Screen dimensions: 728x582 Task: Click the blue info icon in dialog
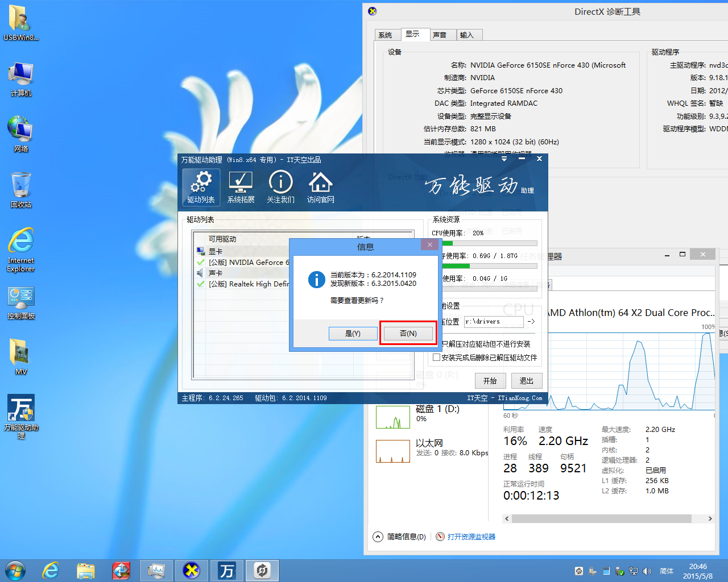[x=316, y=279]
